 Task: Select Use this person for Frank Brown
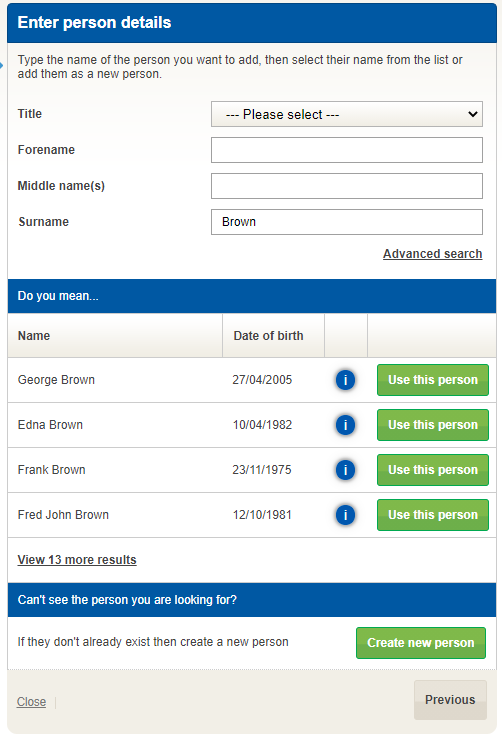(433, 470)
